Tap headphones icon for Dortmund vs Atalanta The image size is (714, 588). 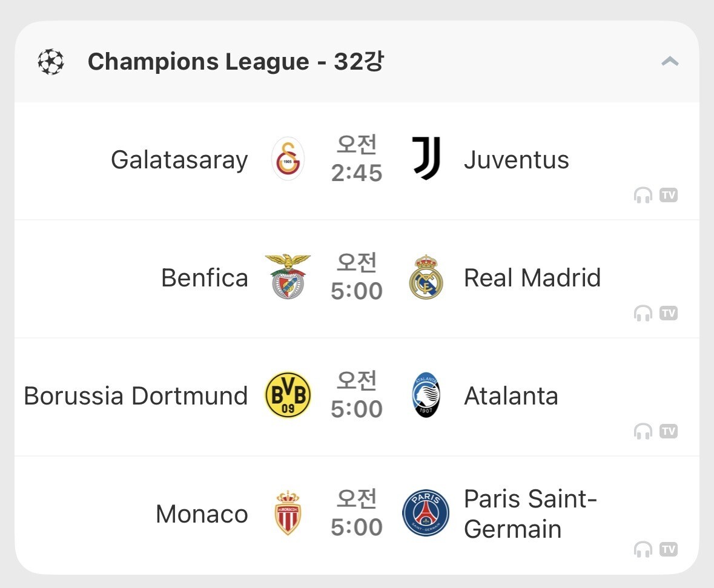[x=643, y=431]
